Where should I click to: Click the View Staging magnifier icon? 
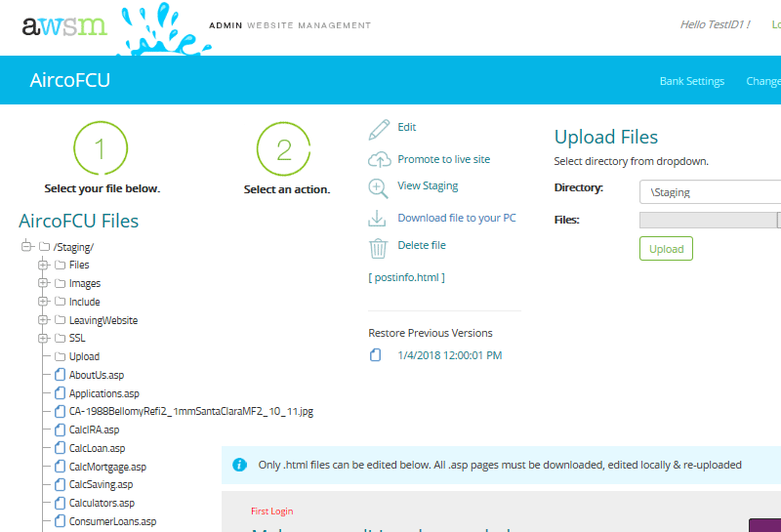[x=379, y=188]
